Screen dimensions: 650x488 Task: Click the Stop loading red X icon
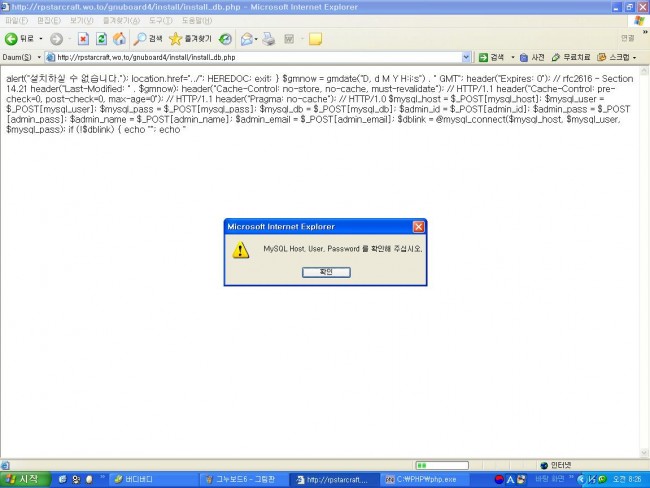[83, 39]
